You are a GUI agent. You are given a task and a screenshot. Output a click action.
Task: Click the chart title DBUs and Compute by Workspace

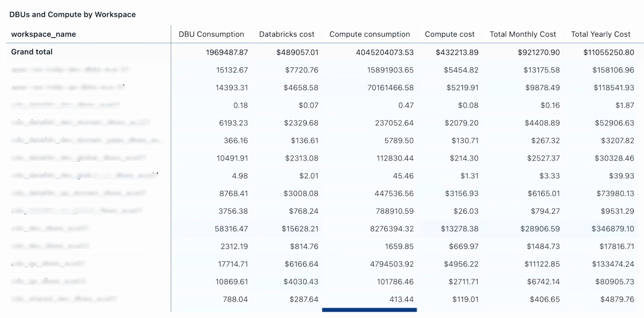[x=72, y=14]
